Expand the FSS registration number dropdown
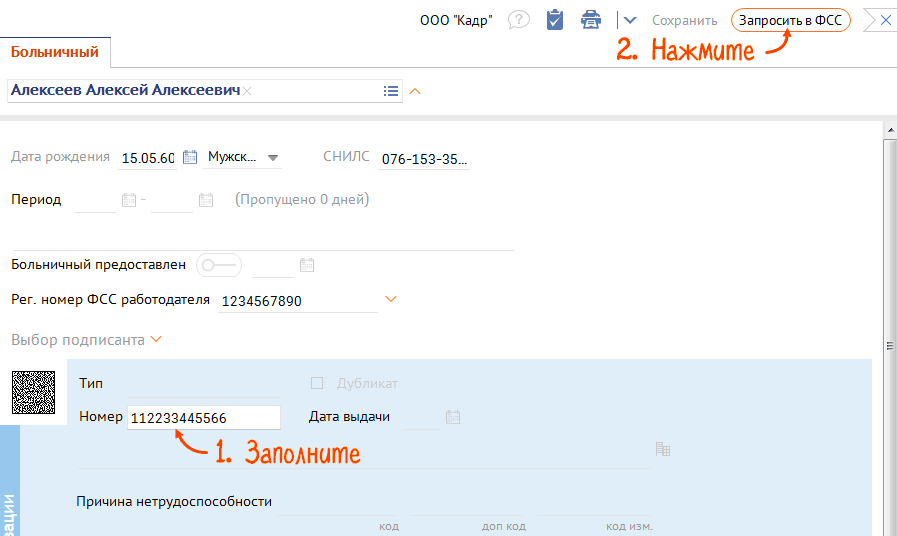This screenshot has height=536, width=897. pos(391,299)
